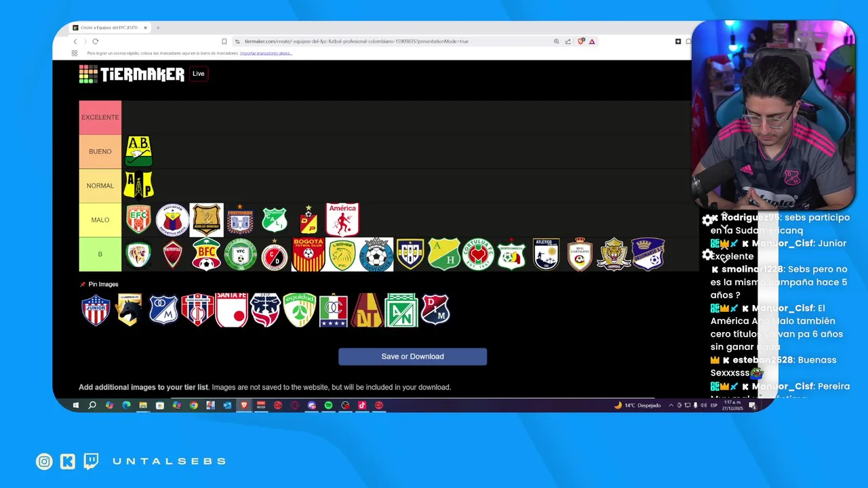Click the MALO tier label
This screenshot has height=488, width=868.
pyautogui.click(x=100, y=220)
